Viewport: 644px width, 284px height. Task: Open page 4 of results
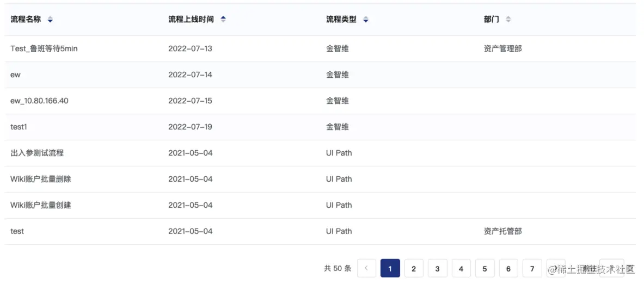click(461, 268)
